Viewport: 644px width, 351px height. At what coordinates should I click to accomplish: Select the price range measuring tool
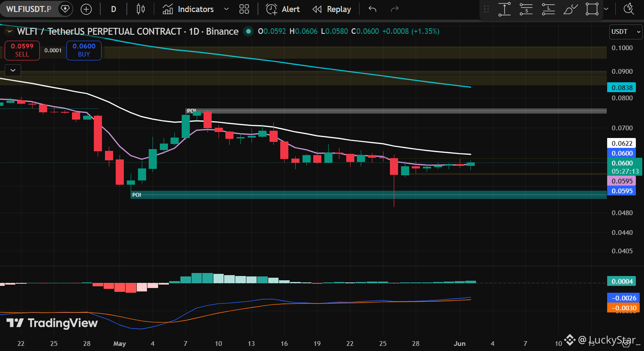coord(504,9)
